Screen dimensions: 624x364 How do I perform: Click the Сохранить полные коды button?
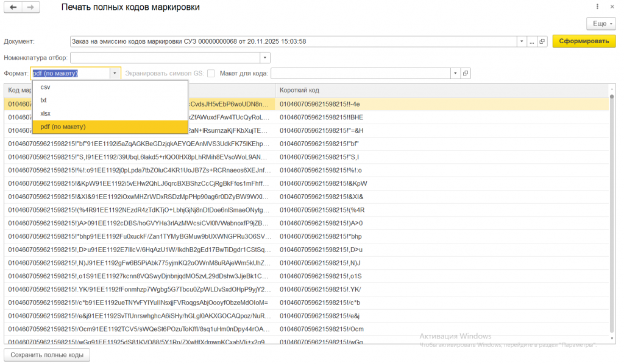(47, 354)
